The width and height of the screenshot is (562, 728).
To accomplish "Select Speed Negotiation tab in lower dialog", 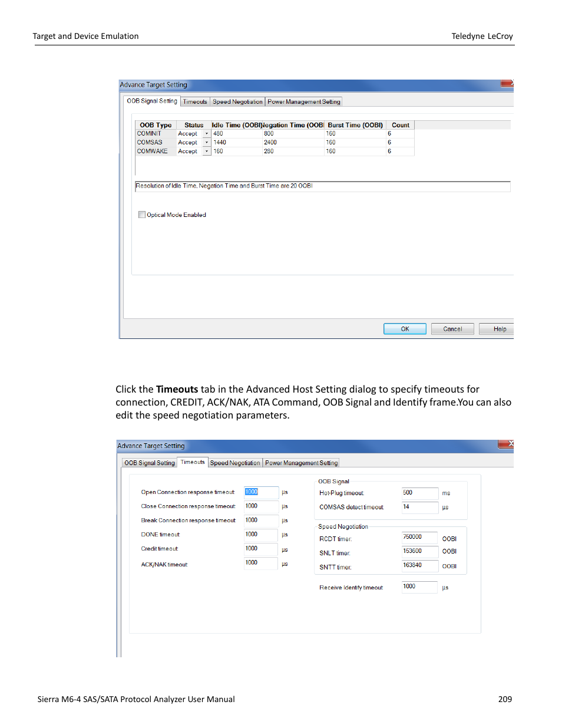I will click(x=235, y=463).
